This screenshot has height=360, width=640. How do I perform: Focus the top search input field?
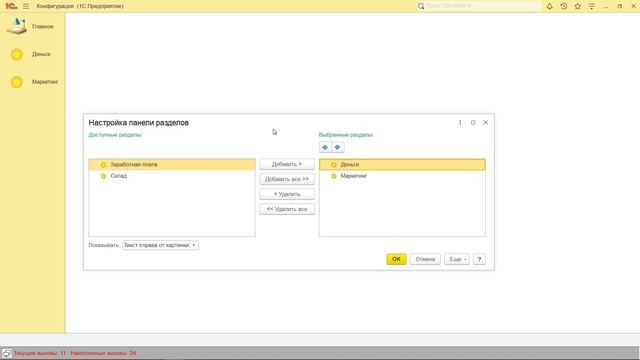click(483, 6)
